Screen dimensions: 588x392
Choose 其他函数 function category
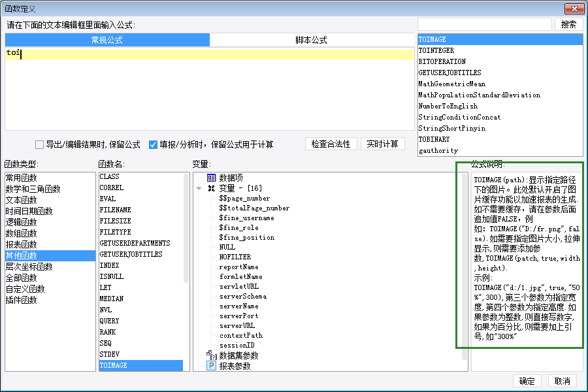coord(50,256)
